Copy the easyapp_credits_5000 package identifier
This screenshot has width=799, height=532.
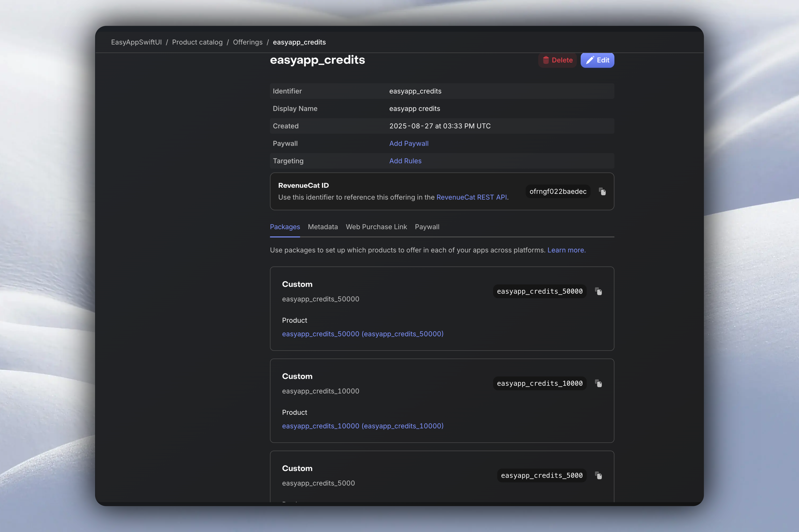click(598, 475)
